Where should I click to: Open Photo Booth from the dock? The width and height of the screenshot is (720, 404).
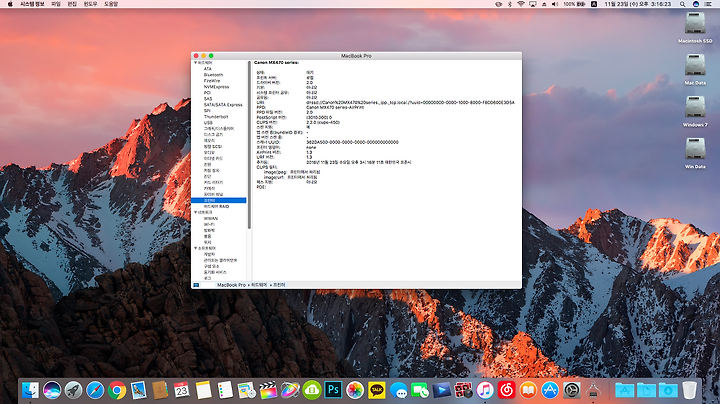click(x=463, y=390)
